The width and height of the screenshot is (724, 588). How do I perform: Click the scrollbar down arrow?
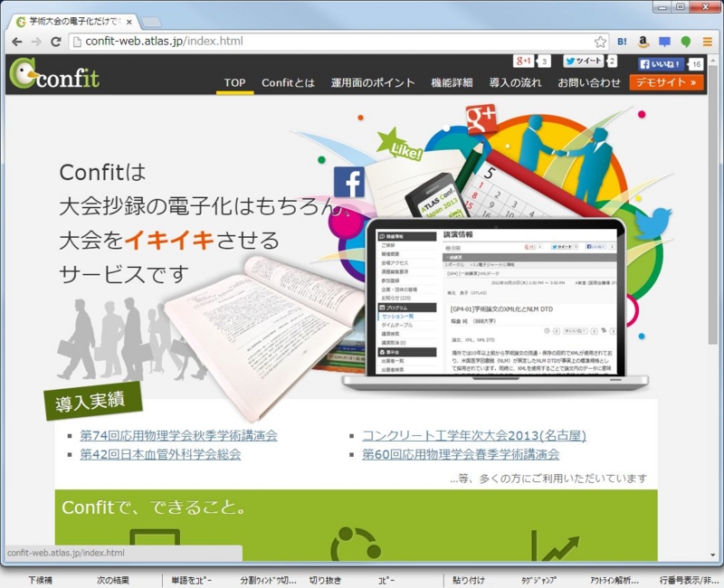pos(713,555)
